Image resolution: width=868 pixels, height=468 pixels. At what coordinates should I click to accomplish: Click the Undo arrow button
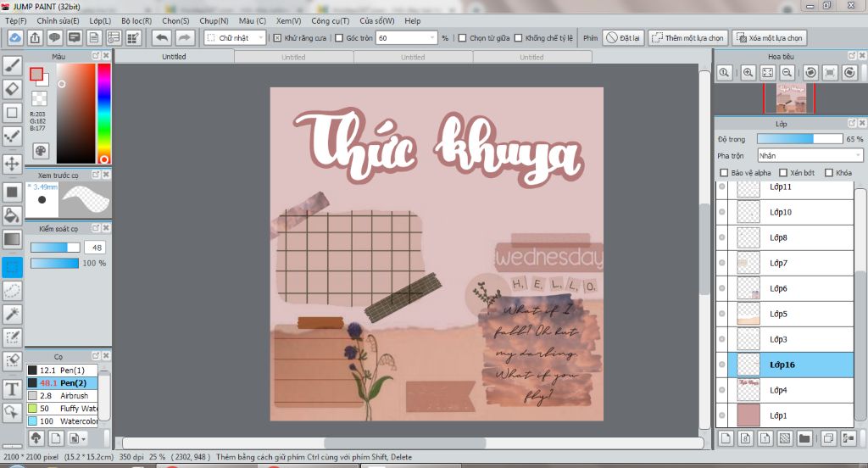coord(162,37)
